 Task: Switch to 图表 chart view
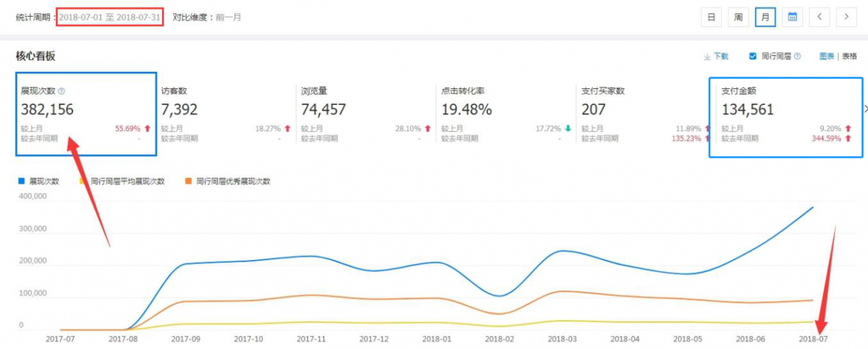(827, 56)
